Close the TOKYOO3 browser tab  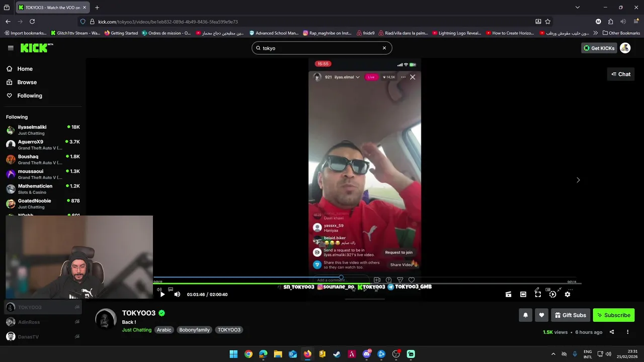pyautogui.click(x=85, y=8)
